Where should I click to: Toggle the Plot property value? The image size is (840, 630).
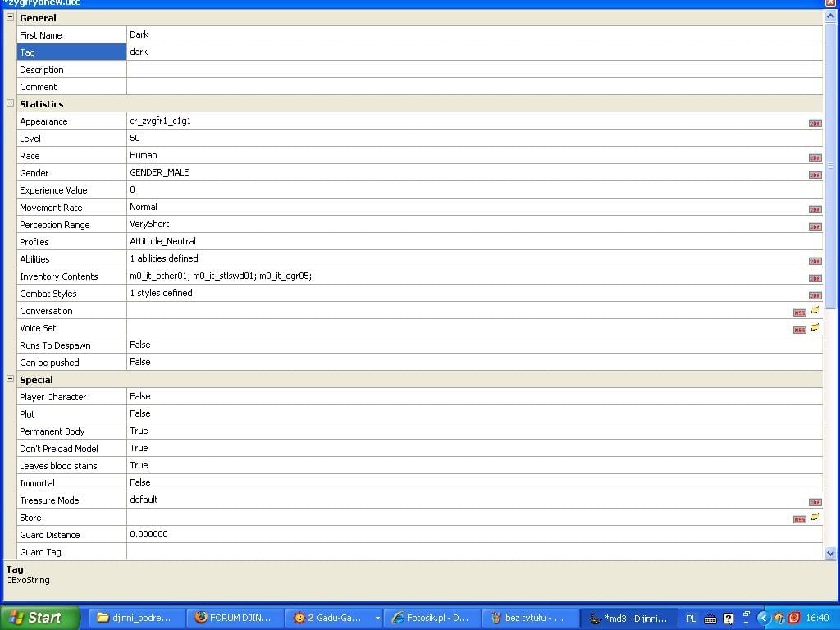coord(474,414)
